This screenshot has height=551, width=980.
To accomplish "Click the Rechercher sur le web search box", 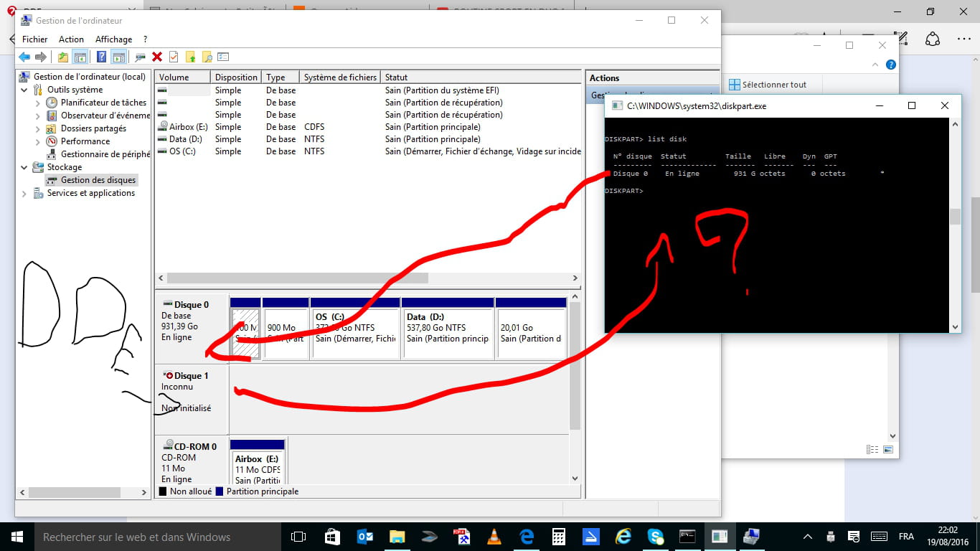I will (158, 537).
